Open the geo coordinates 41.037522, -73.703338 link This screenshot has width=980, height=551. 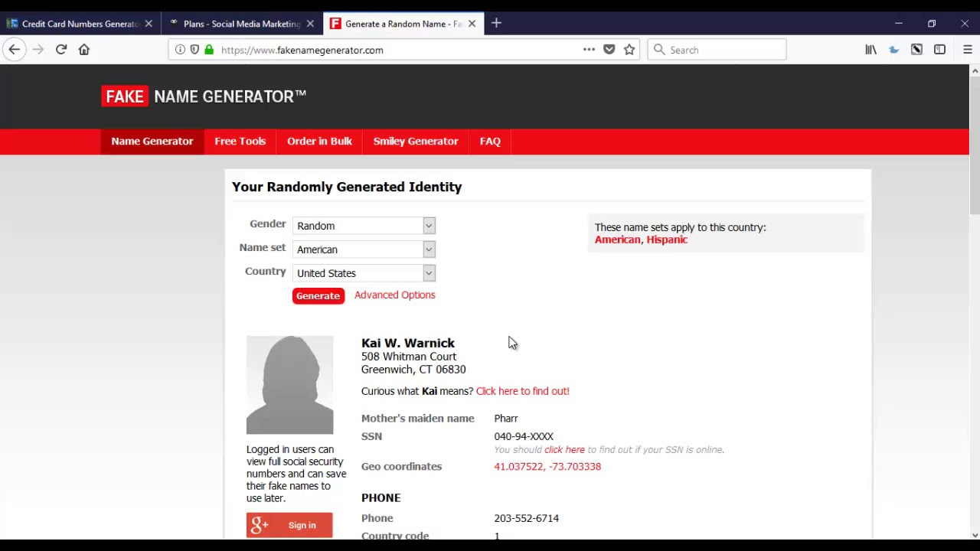[x=547, y=466]
